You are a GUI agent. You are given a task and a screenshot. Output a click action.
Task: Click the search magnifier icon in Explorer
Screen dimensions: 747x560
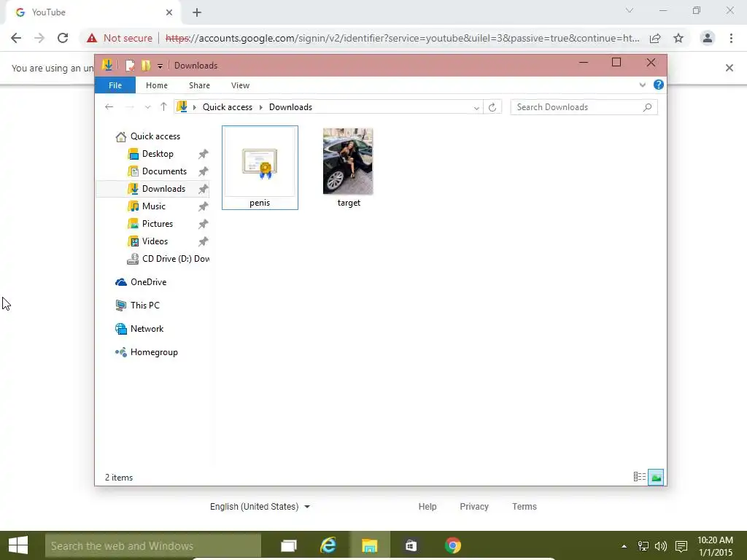coord(647,107)
